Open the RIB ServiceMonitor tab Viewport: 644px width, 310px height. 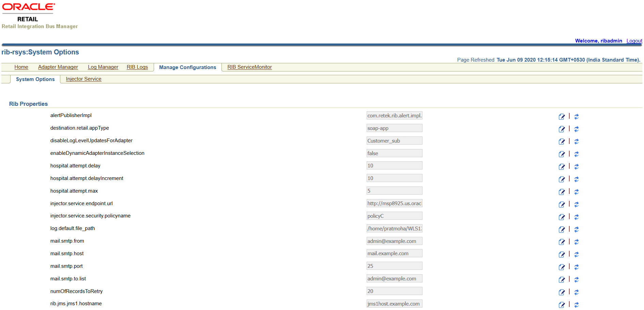point(249,67)
